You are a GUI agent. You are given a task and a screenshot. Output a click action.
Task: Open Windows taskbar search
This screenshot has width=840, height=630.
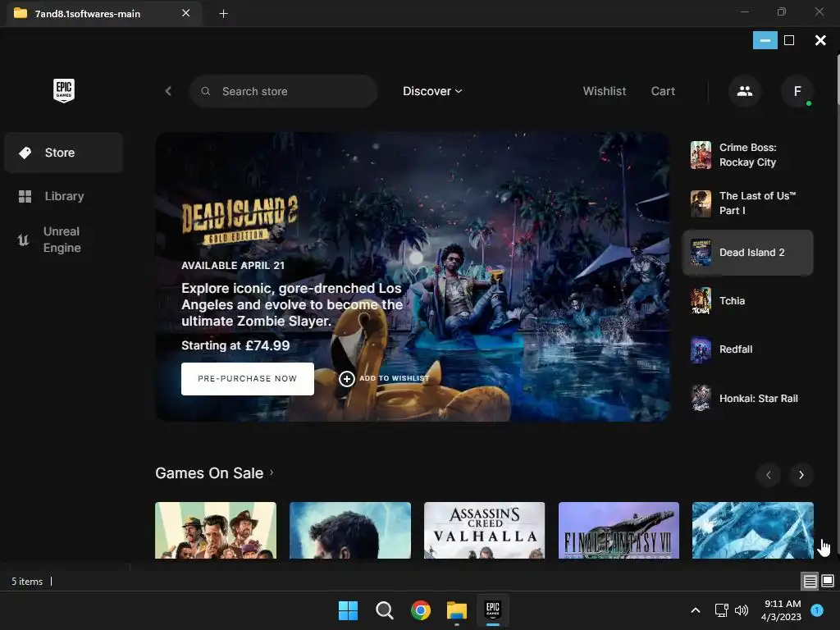point(384,610)
